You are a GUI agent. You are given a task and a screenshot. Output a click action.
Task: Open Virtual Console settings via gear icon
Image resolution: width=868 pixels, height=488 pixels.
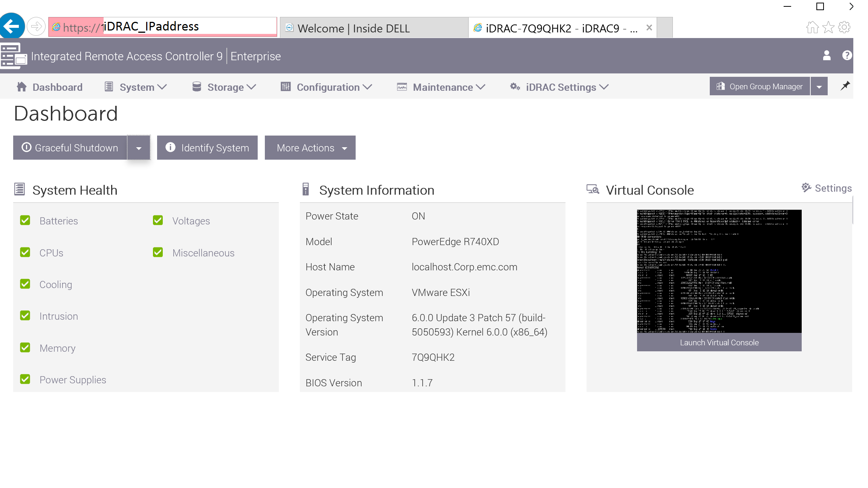[805, 188]
